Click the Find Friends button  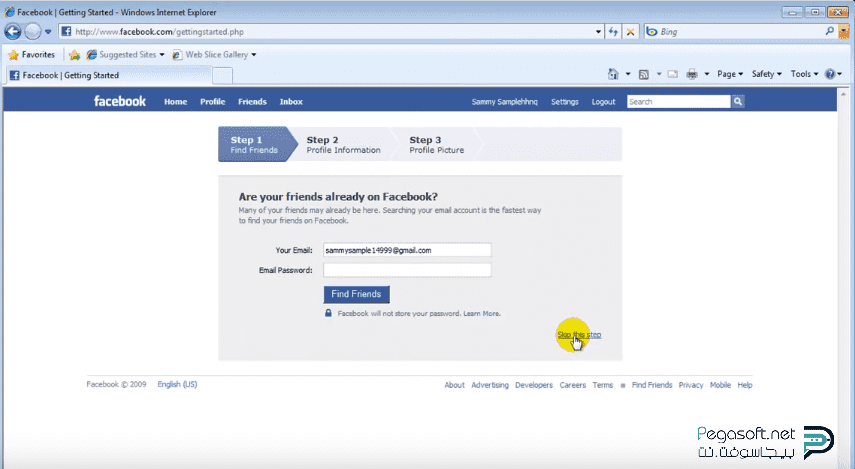356,294
